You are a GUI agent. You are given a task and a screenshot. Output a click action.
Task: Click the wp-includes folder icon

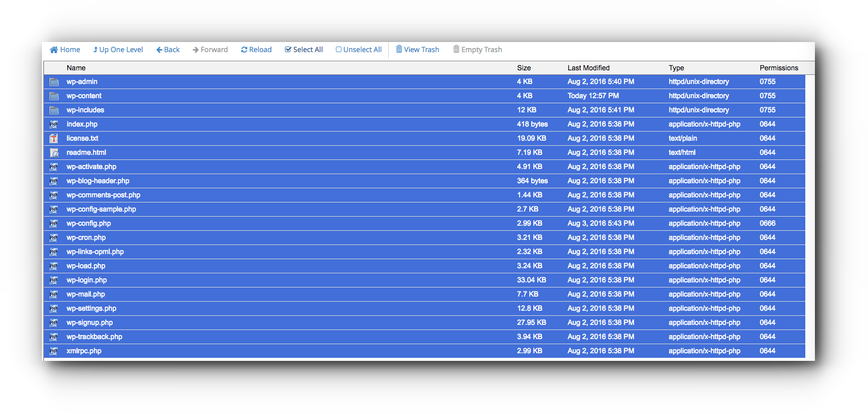coord(54,110)
